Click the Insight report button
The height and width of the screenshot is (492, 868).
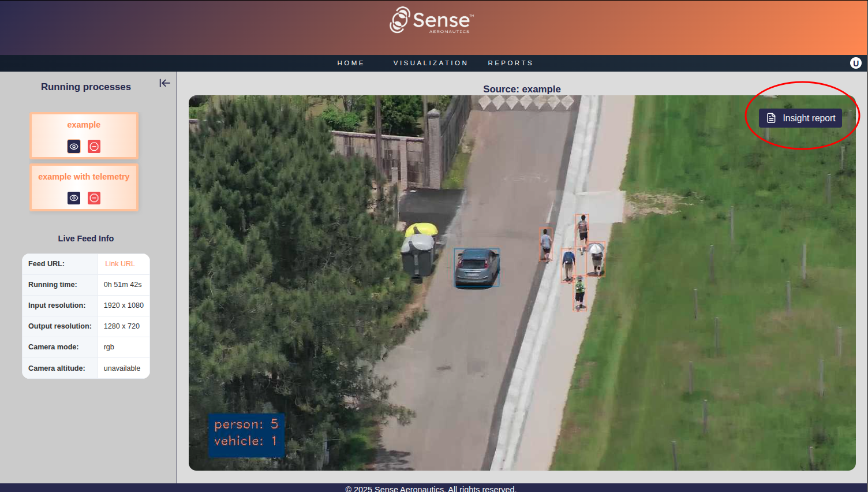(x=800, y=118)
